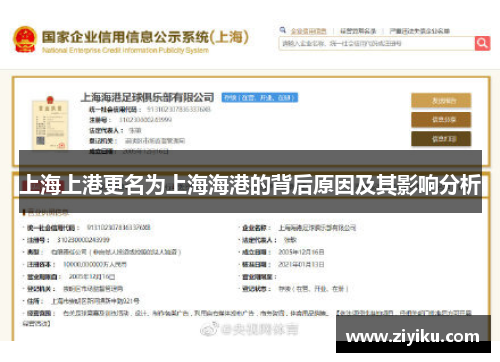
Task: Select the National Enterprise Credit Information Publicity System subtitle
Action: coord(125,50)
